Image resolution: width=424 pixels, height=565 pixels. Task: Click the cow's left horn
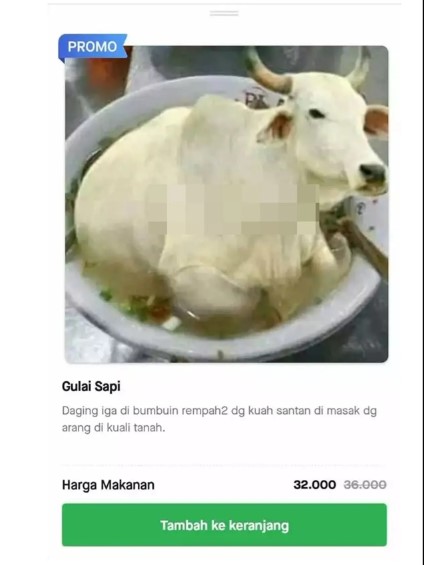click(x=268, y=72)
